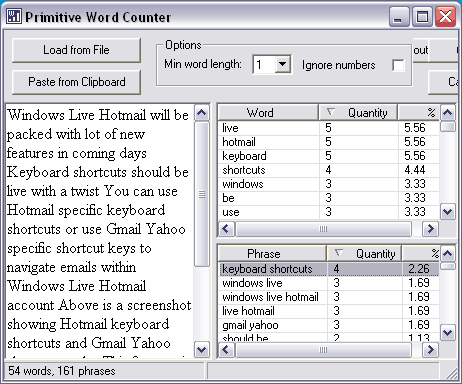This screenshot has height=384, width=462.
Task: Click the Phrase table scroll right arrow
Action: click(x=430, y=350)
